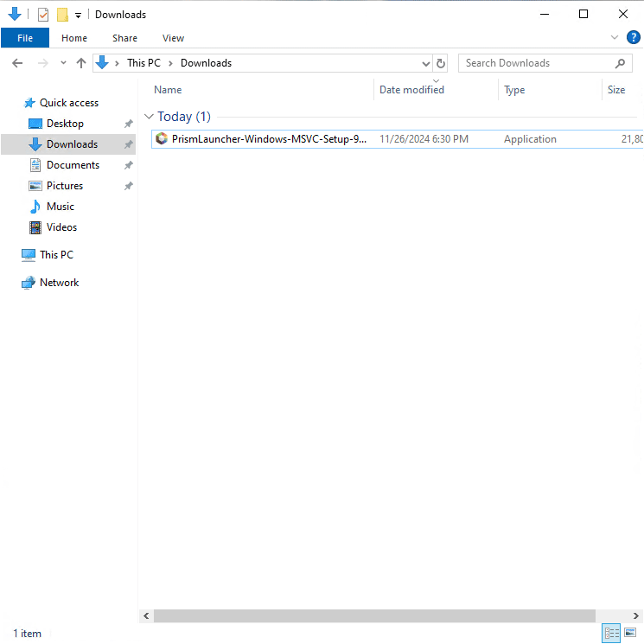Image resolution: width=644 pixels, height=644 pixels.
Task: Click the Properties icon in quick access toolbar
Action: [x=43, y=15]
